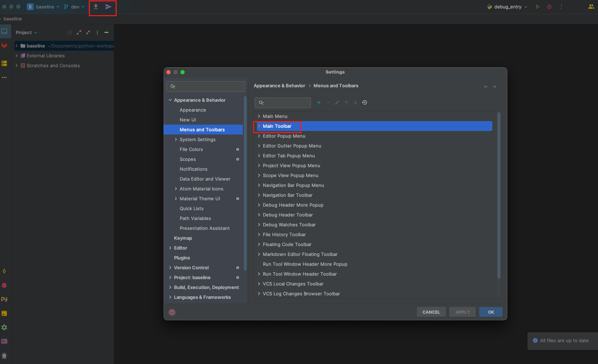Screen dimensions: 598x364
Task: Open More tool windows ellipsis in sidebar
Action: (4, 77)
